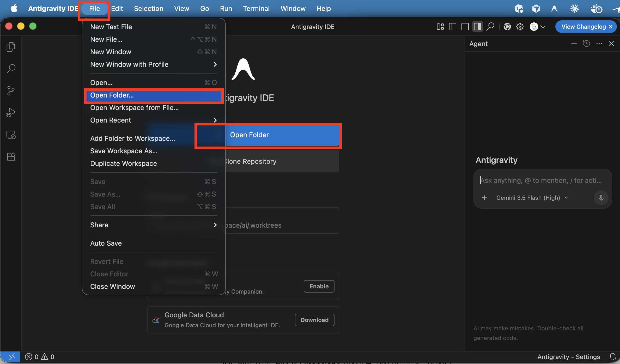Click the Clone Repository button

point(282,162)
